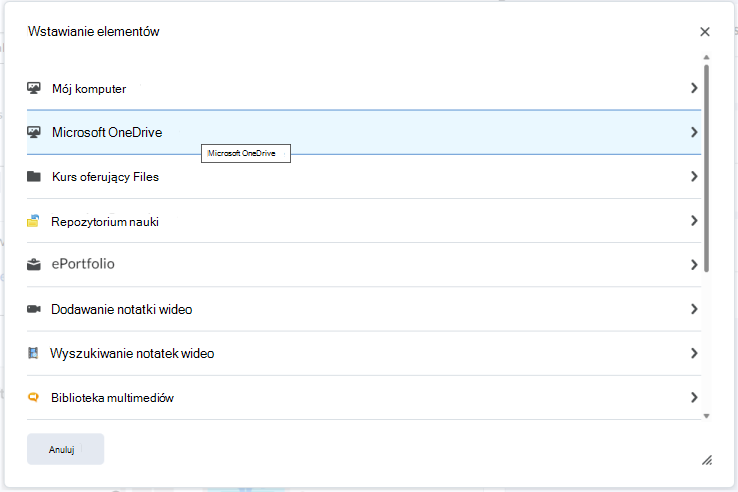This screenshot has width=738, height=492.
Task: Click the scrollbar up arrow
Action: click(x=706, y=57)
